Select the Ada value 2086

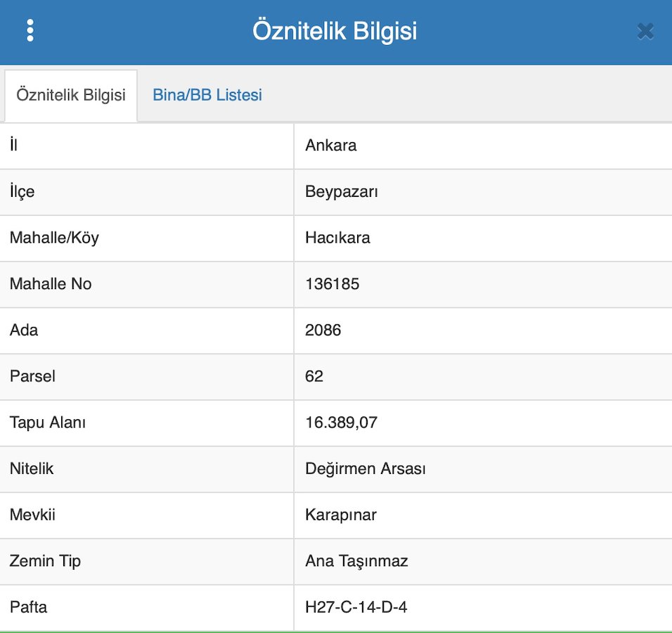323,330
